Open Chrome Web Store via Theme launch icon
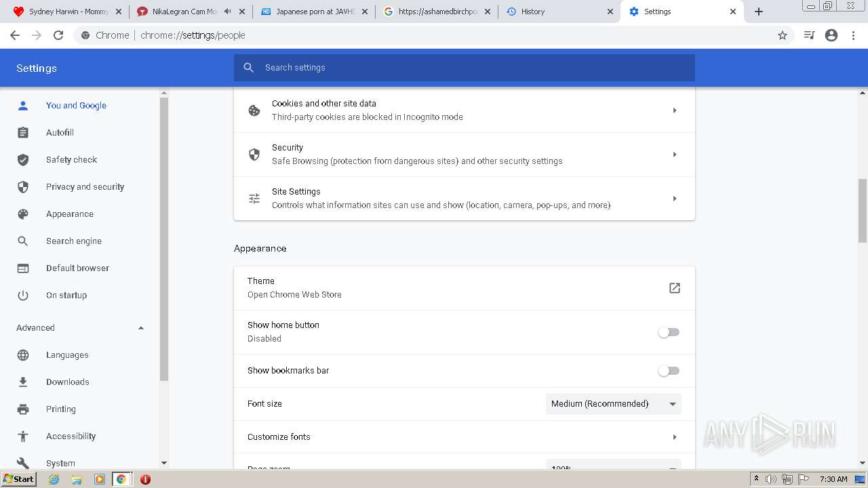This screenshot has height=488, width=868. point(674,288)
